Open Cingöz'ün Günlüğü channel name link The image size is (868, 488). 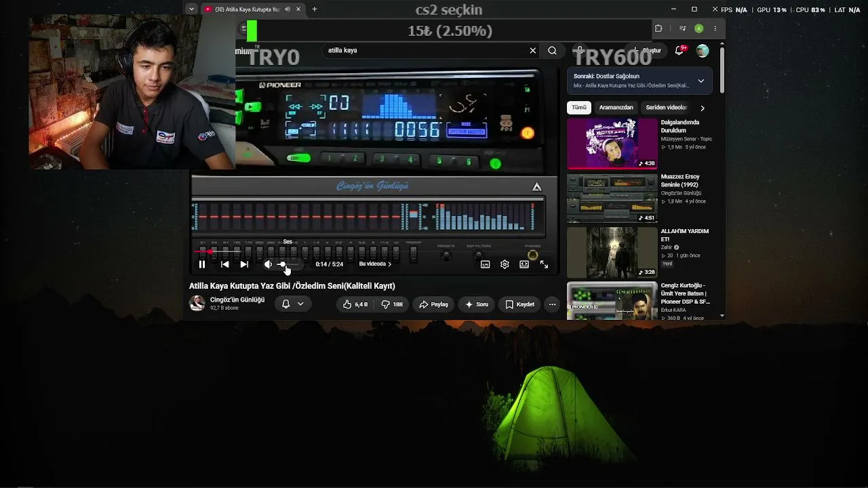237,300
